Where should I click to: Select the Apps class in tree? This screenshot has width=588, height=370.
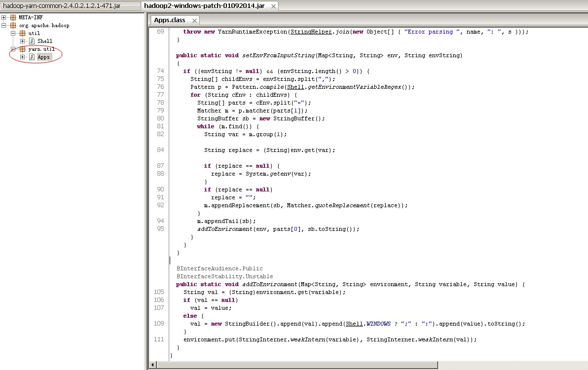(x=43, y=57)
